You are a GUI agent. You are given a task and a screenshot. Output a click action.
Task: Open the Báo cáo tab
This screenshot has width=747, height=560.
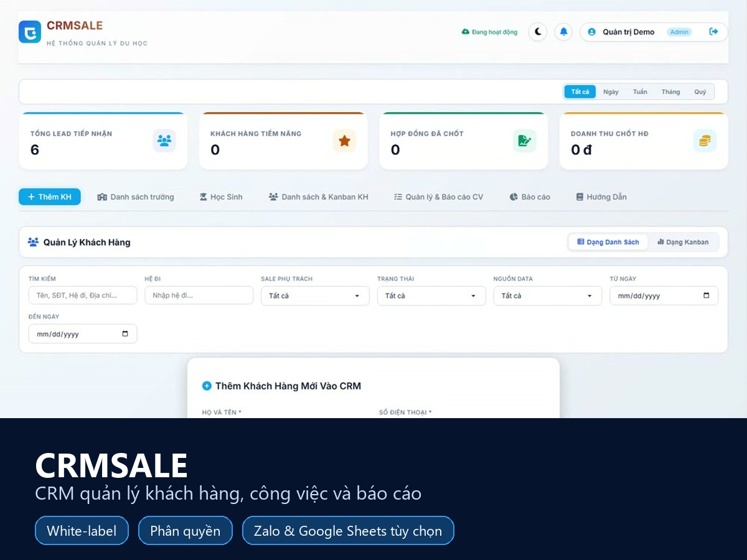530,197
